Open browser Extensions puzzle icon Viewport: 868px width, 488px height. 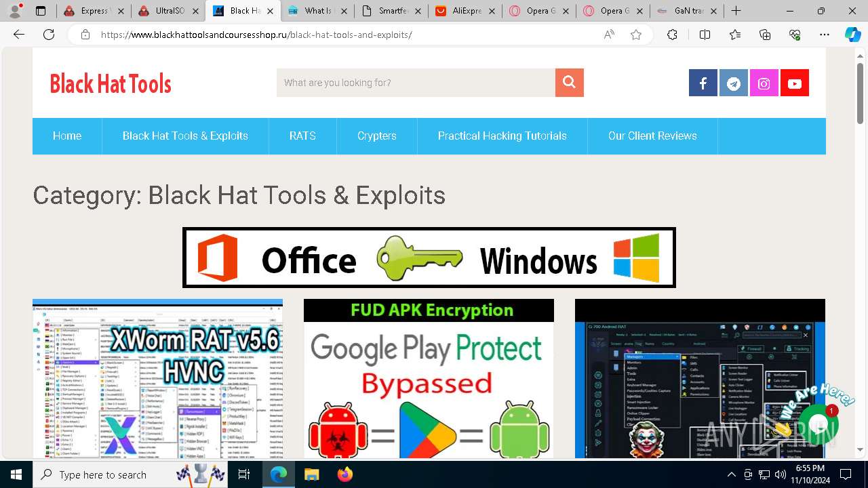point(672,35)
